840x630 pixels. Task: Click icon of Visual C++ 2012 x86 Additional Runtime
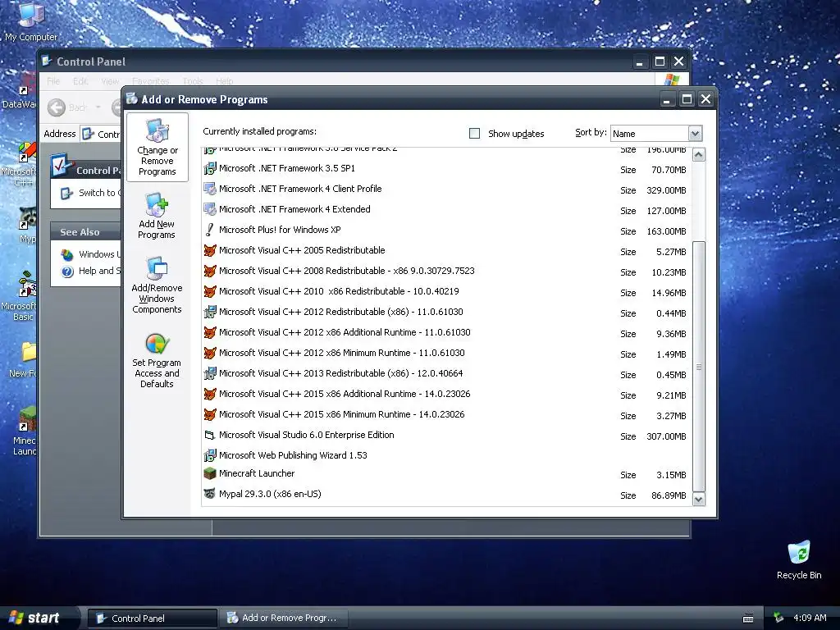(209, 333)
